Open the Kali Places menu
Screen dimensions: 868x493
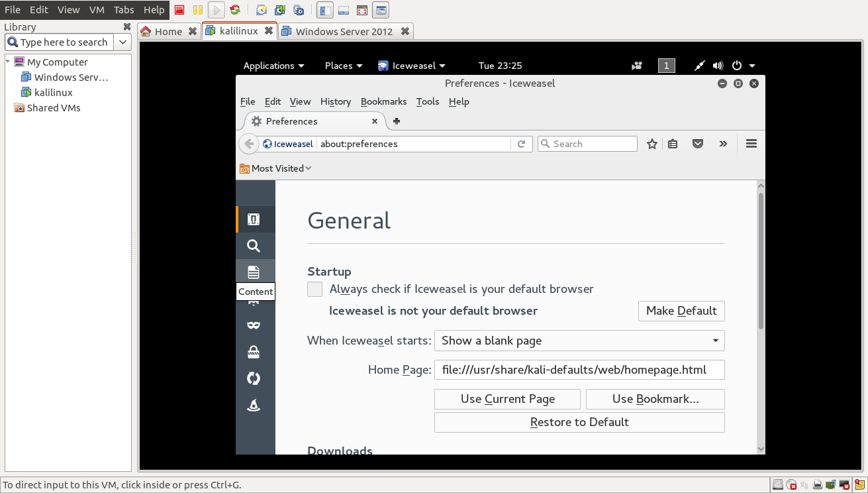point(344,66)
